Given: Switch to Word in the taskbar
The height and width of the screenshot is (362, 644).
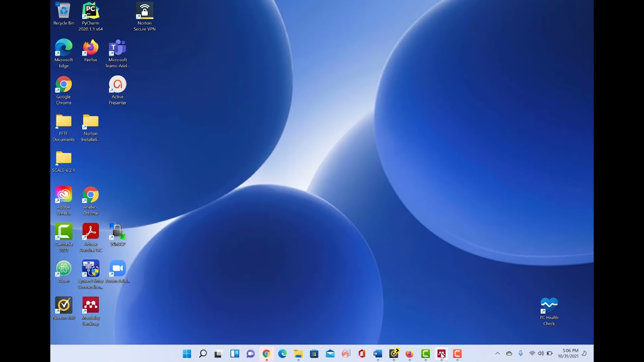Looking at the screenshot, I should [x=377, y=354].
